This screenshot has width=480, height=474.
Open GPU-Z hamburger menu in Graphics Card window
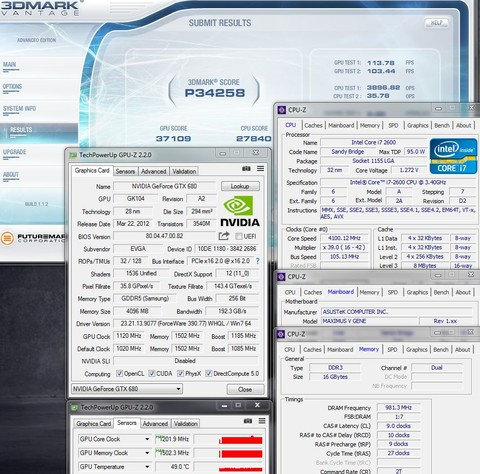pos(260,169)
